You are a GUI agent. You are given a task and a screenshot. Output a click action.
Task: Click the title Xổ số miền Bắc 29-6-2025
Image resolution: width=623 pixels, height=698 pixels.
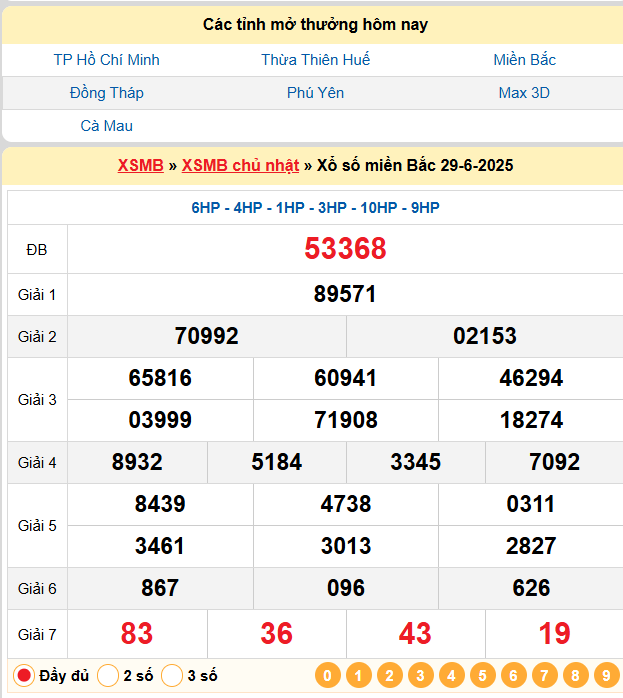415,165
